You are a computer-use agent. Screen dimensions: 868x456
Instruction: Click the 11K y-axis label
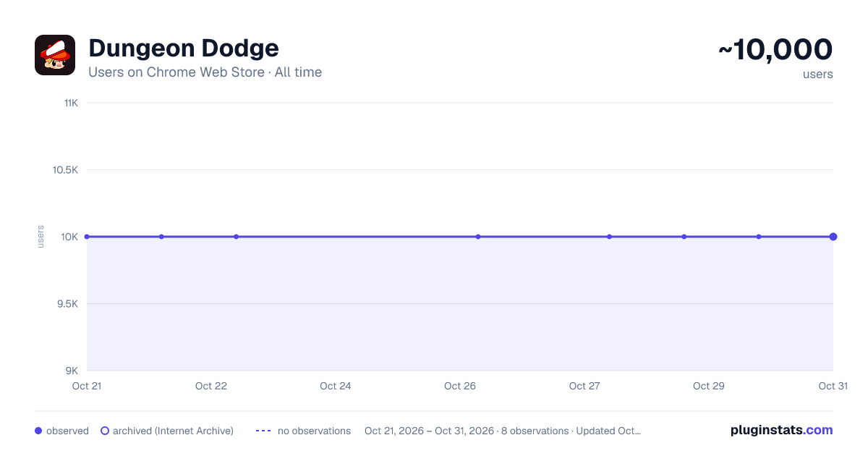pyautogui.click(x=71, y=103)
